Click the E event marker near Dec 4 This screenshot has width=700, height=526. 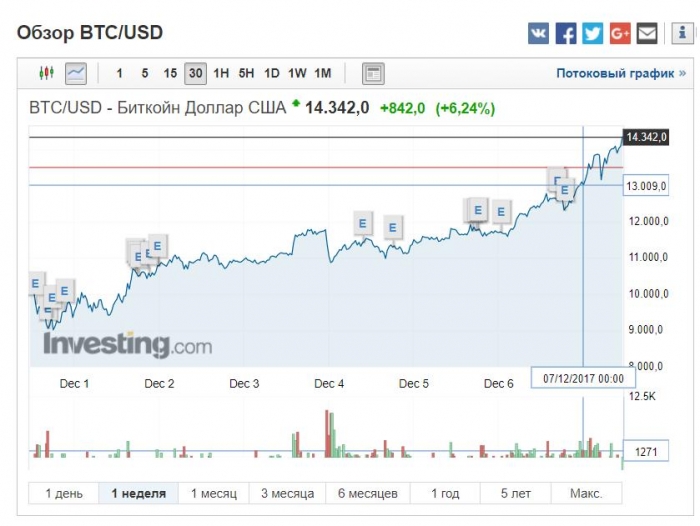click(363, 223)
